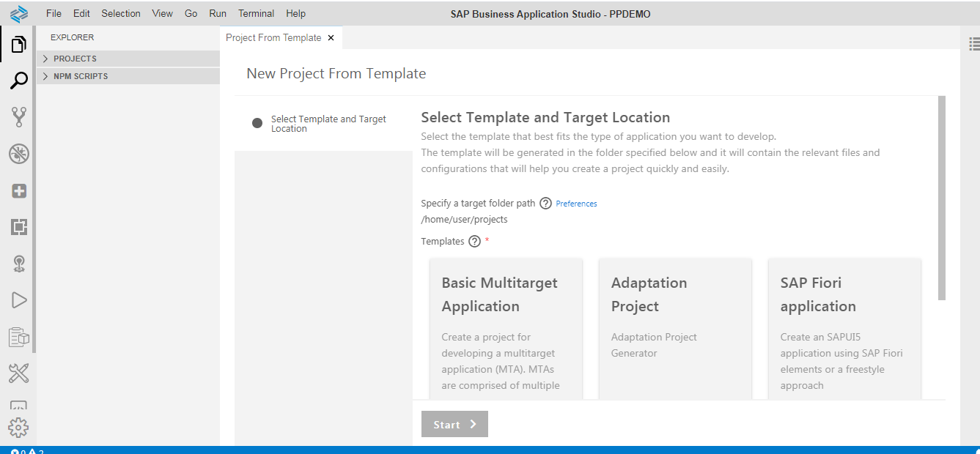Open the Debug bug icon
The image size is (980, 454).
pos(18,154)
